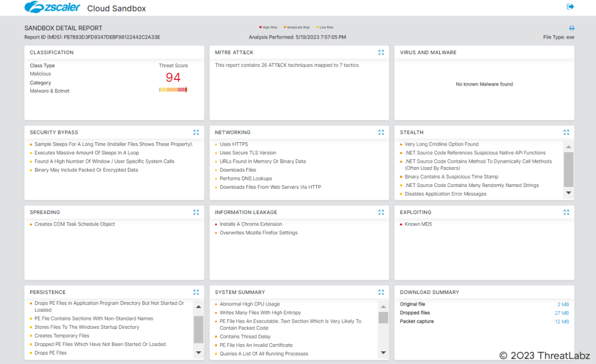Click the Zscaler logo
Screen dimensions: 596x364
pos(53,8)
